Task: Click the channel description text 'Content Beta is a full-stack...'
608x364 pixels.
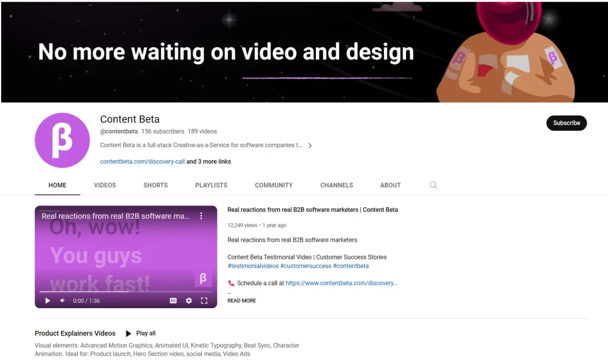Action: click(201, 145)
